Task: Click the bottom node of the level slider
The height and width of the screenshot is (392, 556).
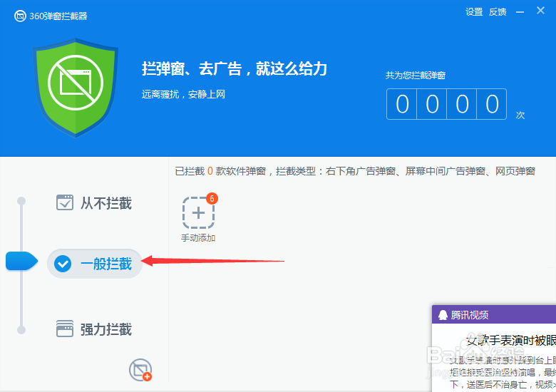Action: [x=21, y=330]
